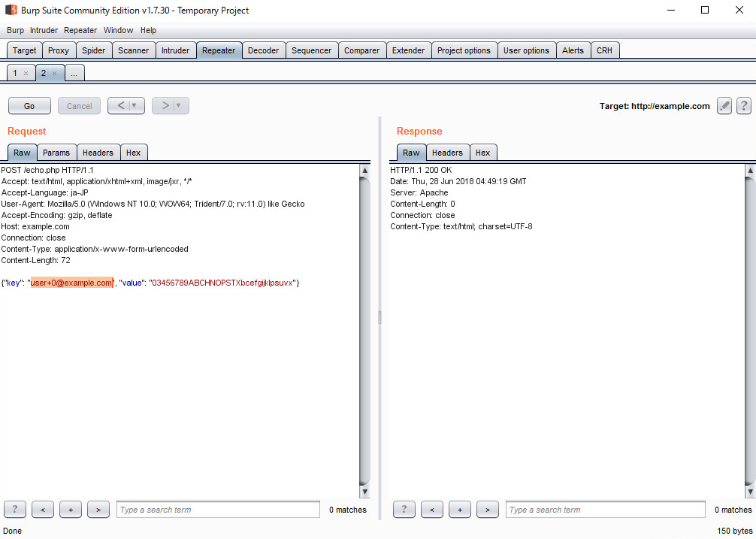Screen dimensions: 756x539
Task: Show the request Headers view
Action: point(98,153)
